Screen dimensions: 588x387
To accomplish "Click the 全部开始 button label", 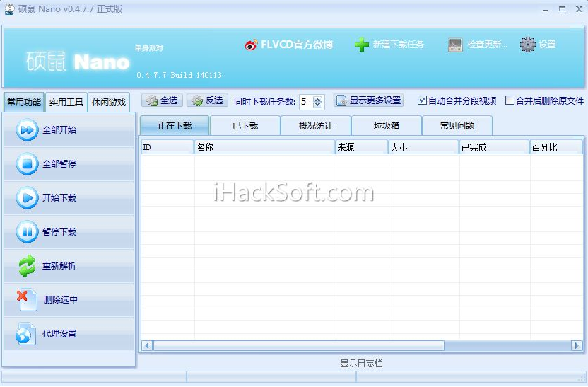I will click(59, 130).
